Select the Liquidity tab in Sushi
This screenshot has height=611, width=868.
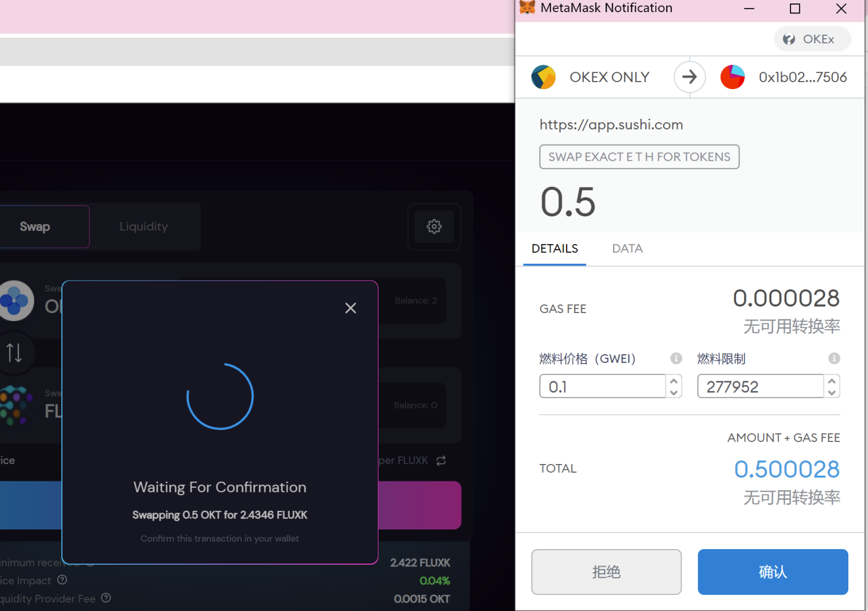pyautogui.click(x=144, y=227)
